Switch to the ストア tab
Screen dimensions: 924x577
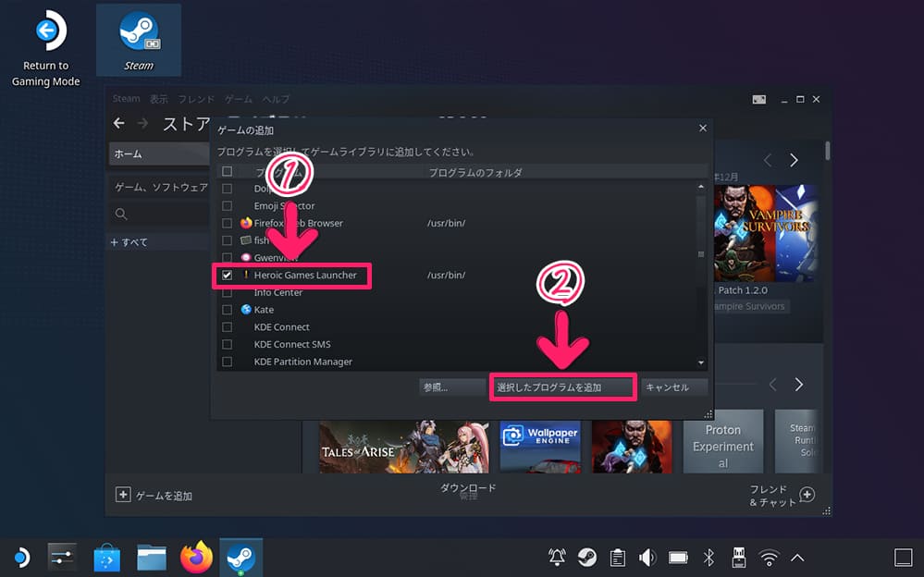coord(186,124)
